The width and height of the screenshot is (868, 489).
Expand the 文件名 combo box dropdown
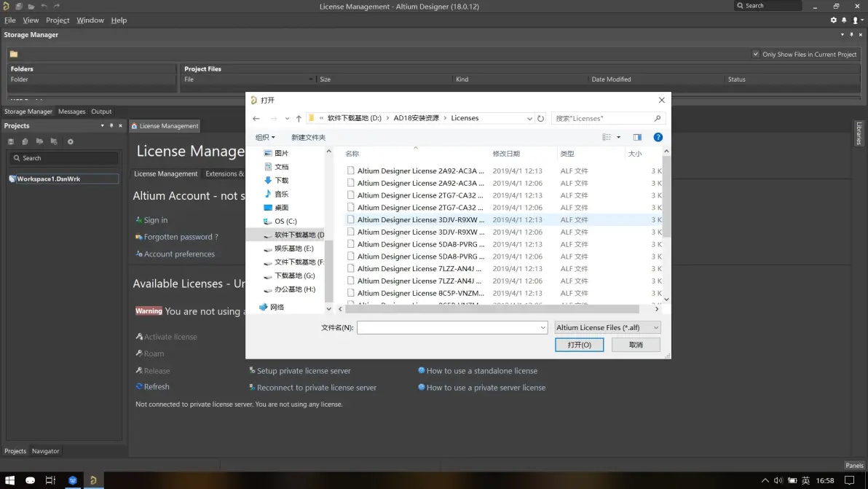542,328
